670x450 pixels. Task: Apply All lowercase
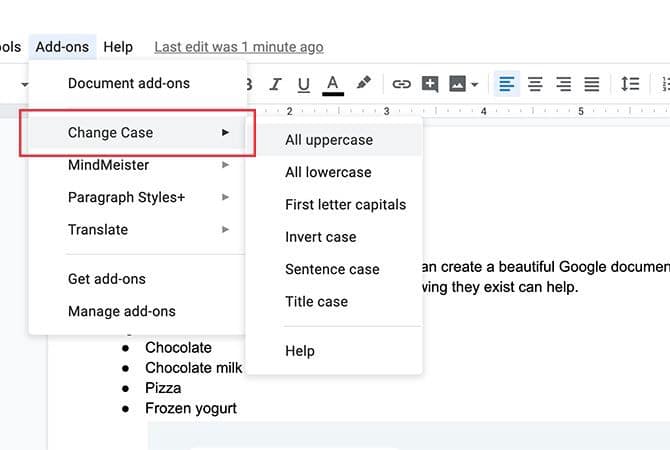[334, 172]
